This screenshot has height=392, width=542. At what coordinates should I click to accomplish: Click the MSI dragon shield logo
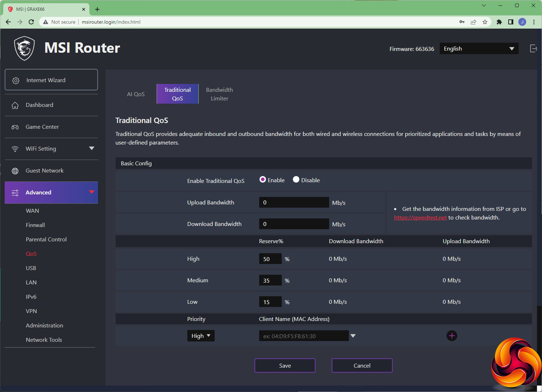click(x=24, y=48)
